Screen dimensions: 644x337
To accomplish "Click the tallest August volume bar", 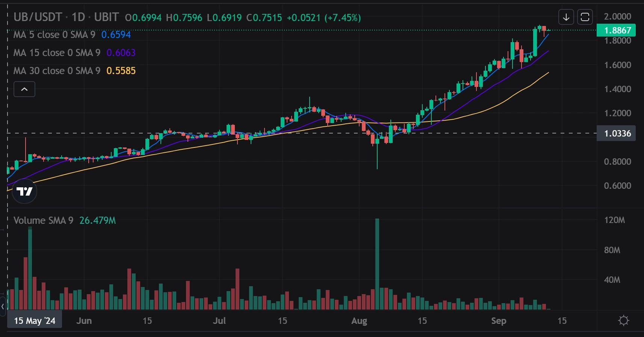I will click(x=377, y=263).
